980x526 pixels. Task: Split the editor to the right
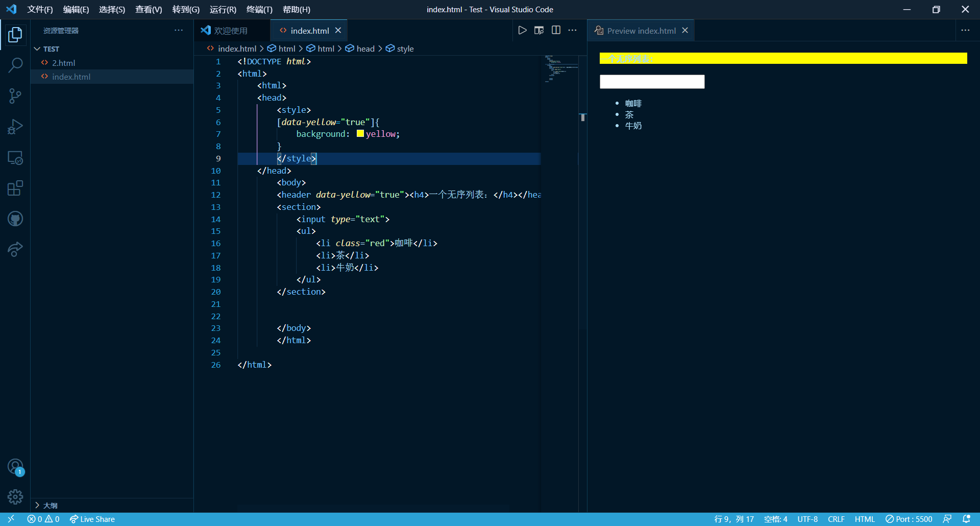tap(556, 31)
